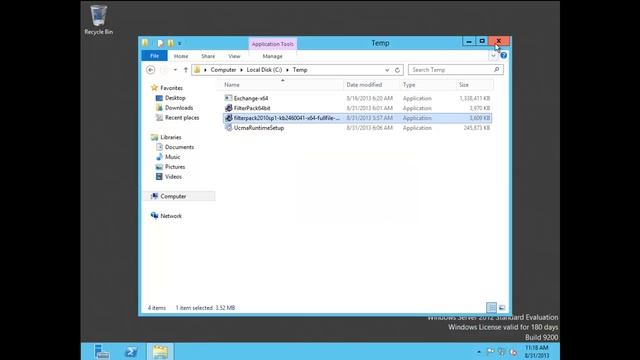Sort by the Size column header

click(474, 84)
